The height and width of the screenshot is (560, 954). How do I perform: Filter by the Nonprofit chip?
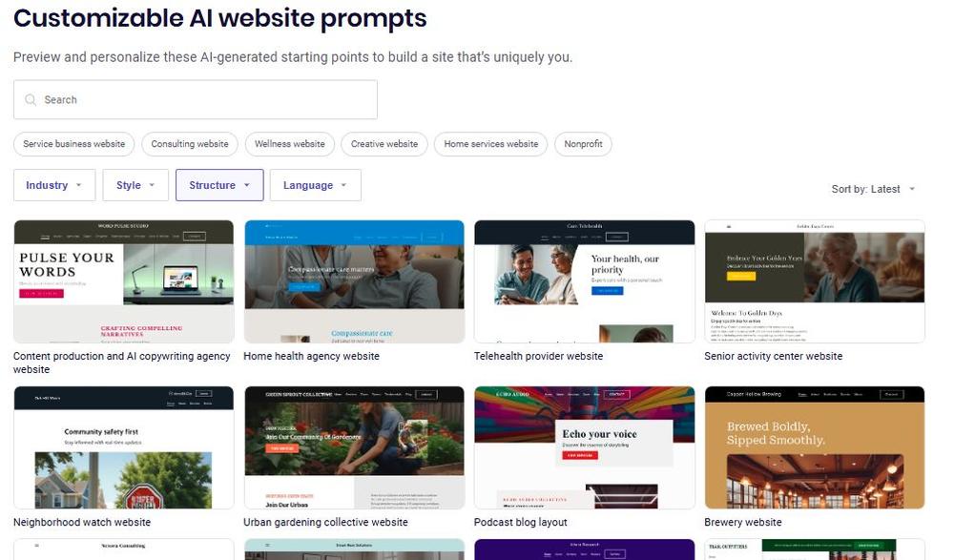click(x=583, y=144)
